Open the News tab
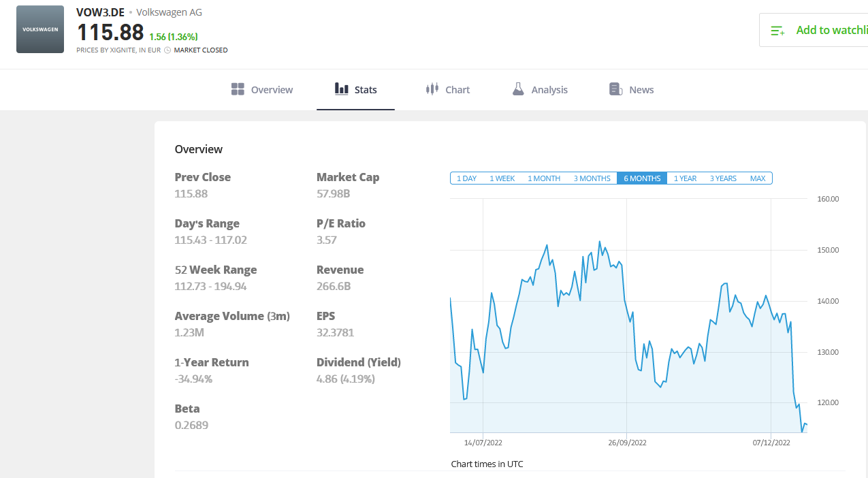 pos(632,90)
